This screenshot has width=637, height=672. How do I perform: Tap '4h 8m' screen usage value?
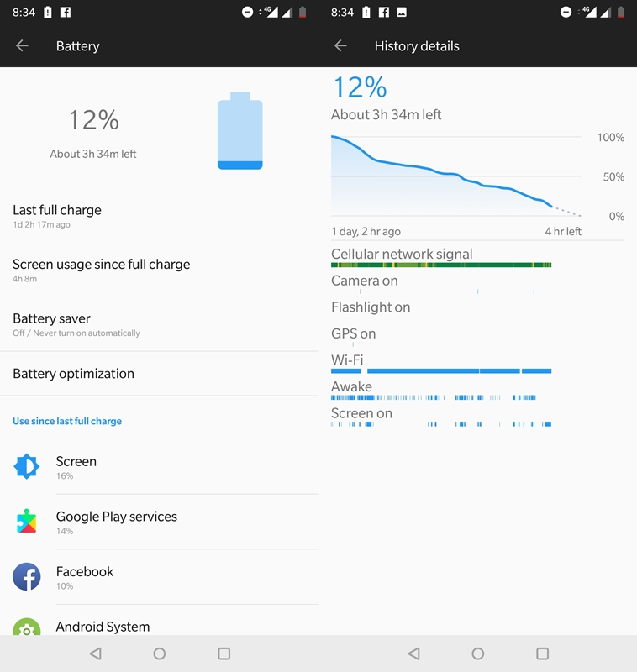(x=25, y=279)
